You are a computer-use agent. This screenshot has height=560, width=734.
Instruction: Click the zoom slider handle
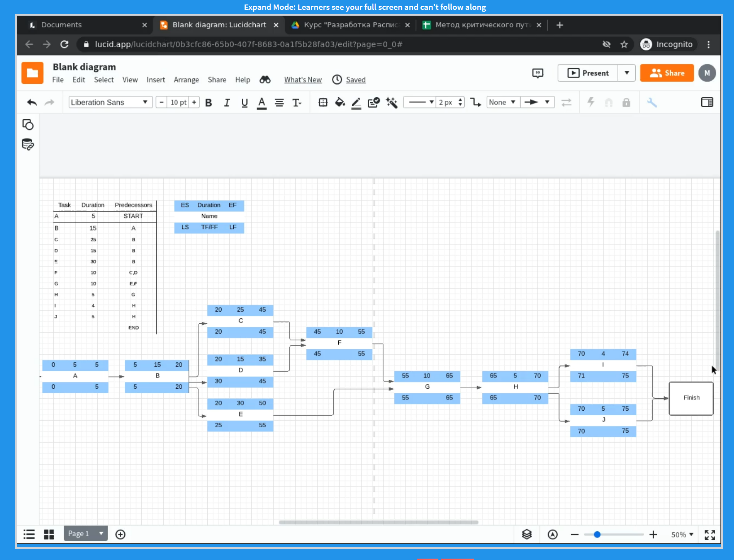tap(597, 534)
